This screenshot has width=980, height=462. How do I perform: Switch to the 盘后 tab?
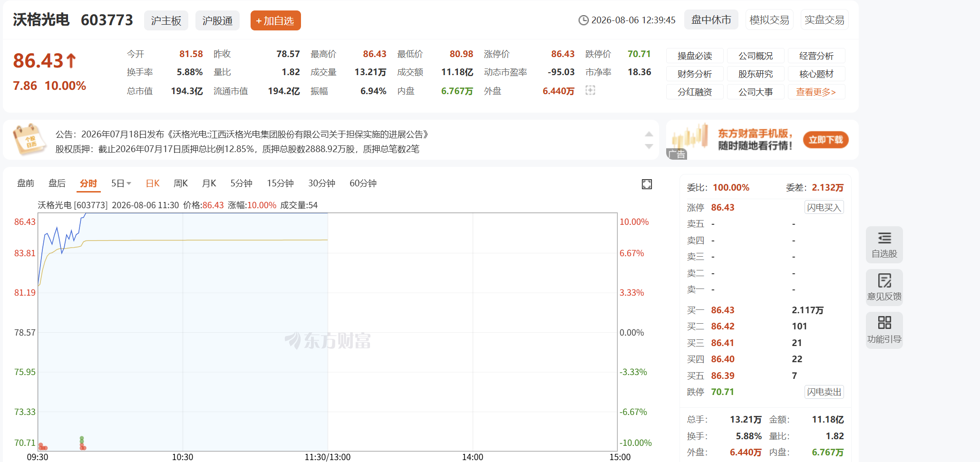pos(57,183)
